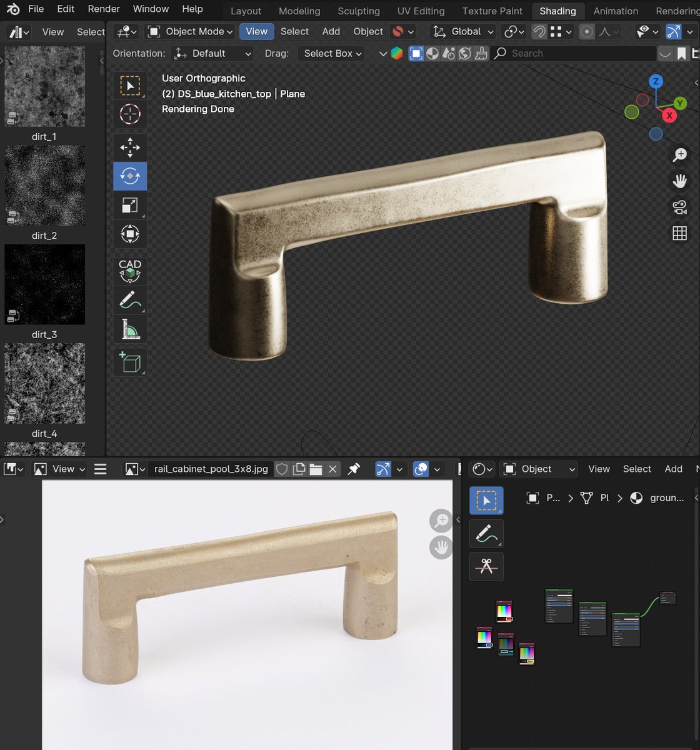The image size is (700, 750).
Task: Enable Rendered viewport shading mode
Action: point(464,53)
